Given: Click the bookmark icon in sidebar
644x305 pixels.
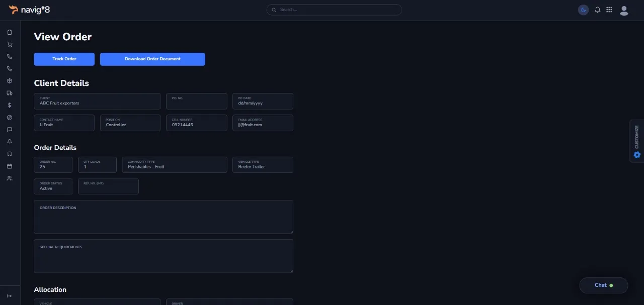Looking at the screenshot, I should point(10,154).
